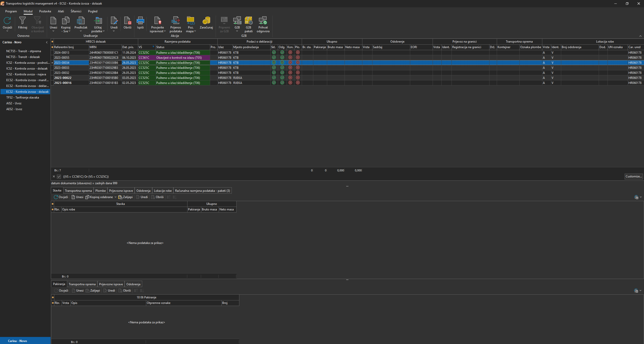
Task: Click the Skl. green check in row 2024-00013
Action: pyautogui.click(x=274, y=52)
